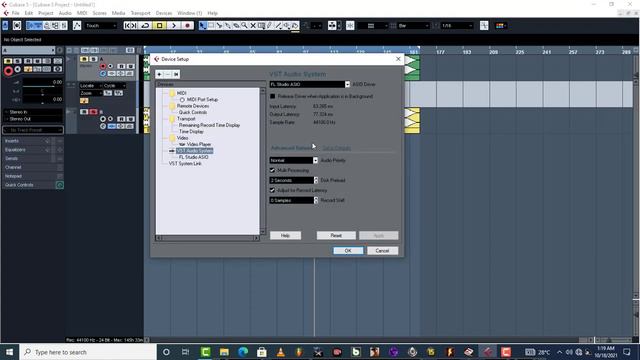Select Video Player in the devices tree
Viewport: 640px width, 360px height.
pos(199,144)
